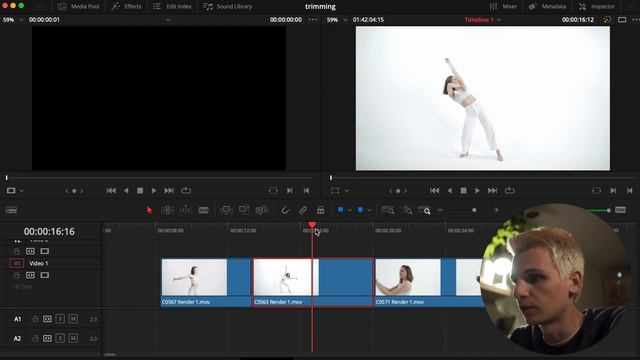Click the Overwrite Clip toolbar icon
640x360 pixels.
point(244,210)
